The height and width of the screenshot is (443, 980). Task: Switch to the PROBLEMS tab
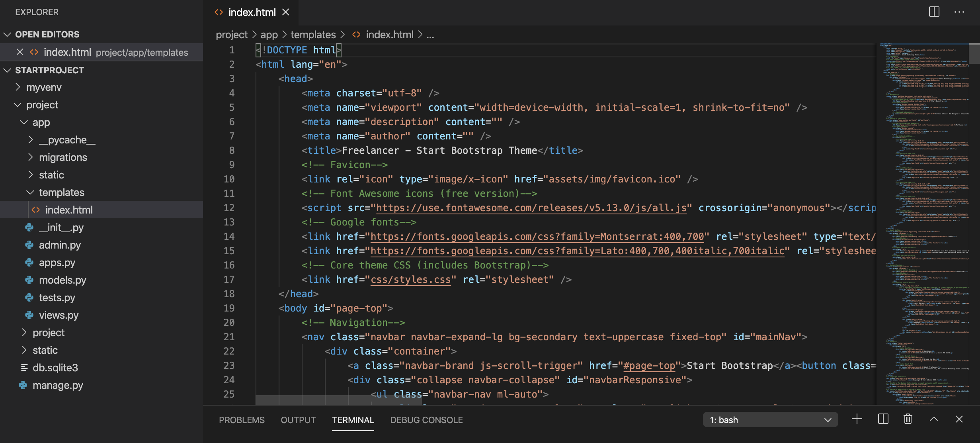(x=242, y=420)
